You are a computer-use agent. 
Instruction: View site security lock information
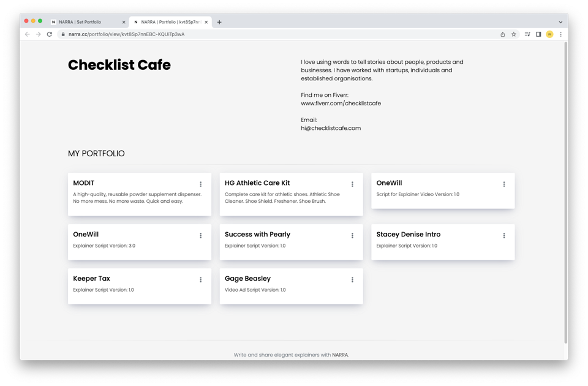coord(63,34)
